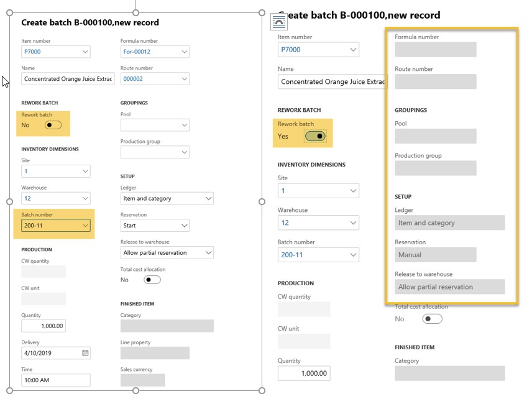Click the right-middle resize handle of the selected image
Image resolution: width=532 pixels, height=399 pixels.
pyautogui.click(x=262, y=201)
